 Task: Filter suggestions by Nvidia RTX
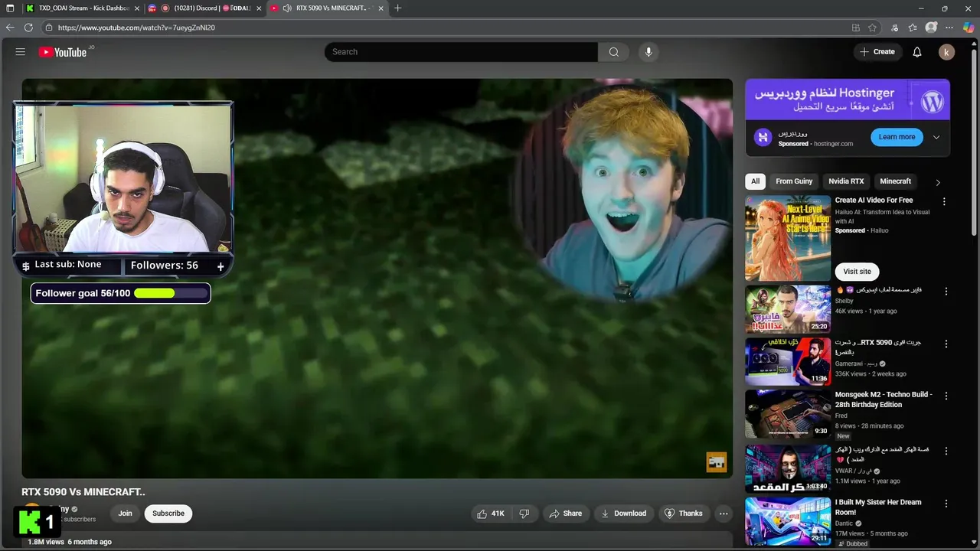(x=846, y=181)
